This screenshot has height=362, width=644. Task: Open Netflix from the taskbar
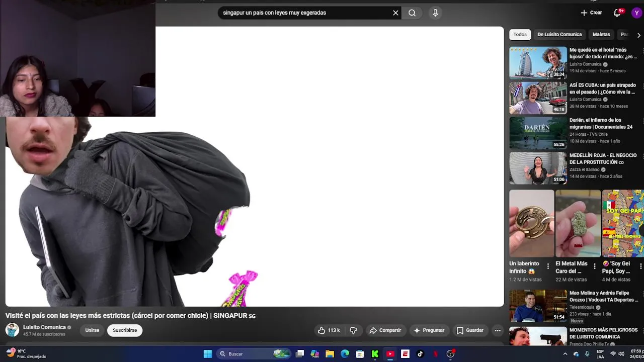[x=435, y=354]
